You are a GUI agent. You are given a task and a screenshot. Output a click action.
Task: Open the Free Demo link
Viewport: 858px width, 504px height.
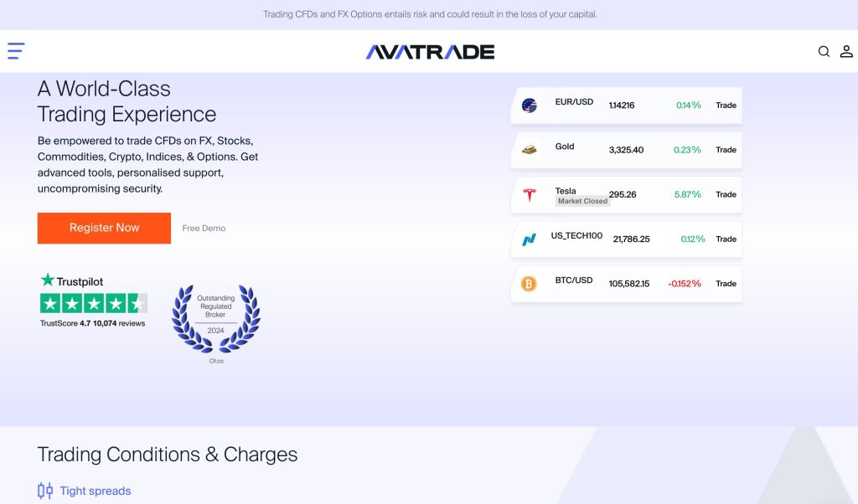click(x=204, y=229)
